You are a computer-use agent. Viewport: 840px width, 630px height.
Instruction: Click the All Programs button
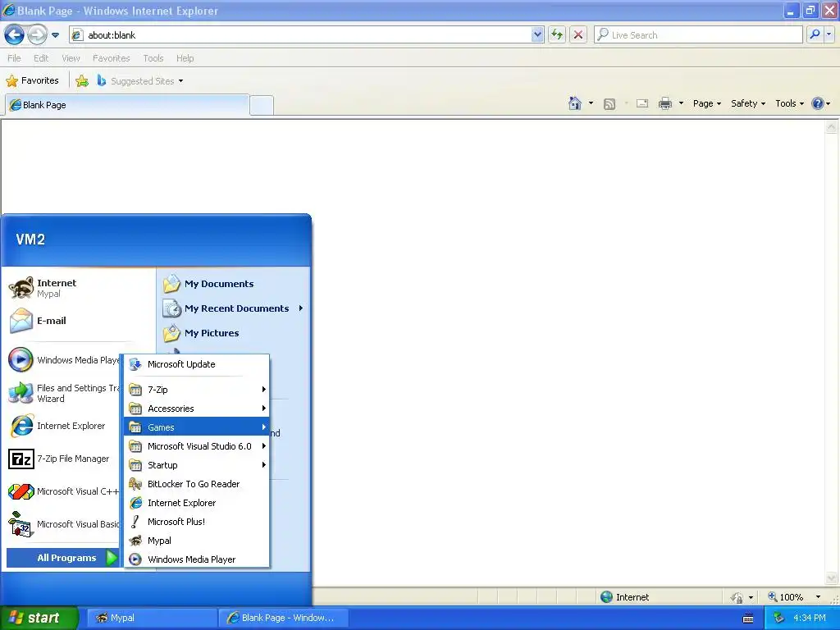[63, 558]
